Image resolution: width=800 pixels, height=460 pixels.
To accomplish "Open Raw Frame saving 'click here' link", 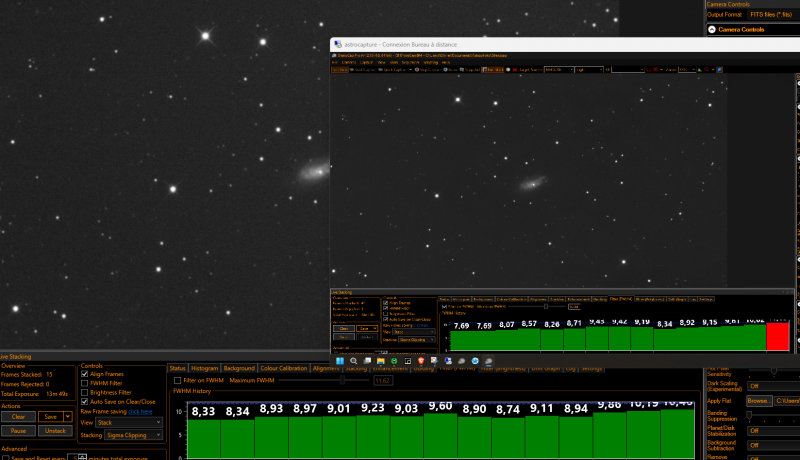I will click(x=140, y=412).
